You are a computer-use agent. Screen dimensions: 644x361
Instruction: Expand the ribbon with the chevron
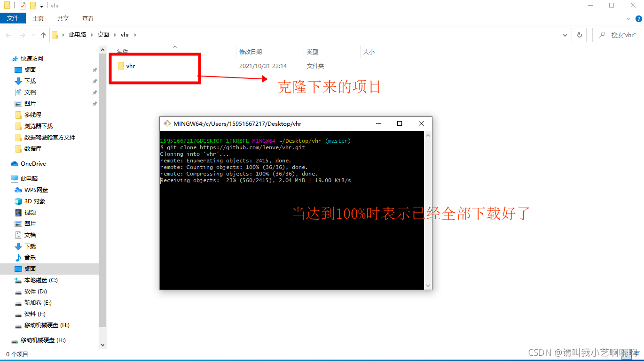(629, 18)
